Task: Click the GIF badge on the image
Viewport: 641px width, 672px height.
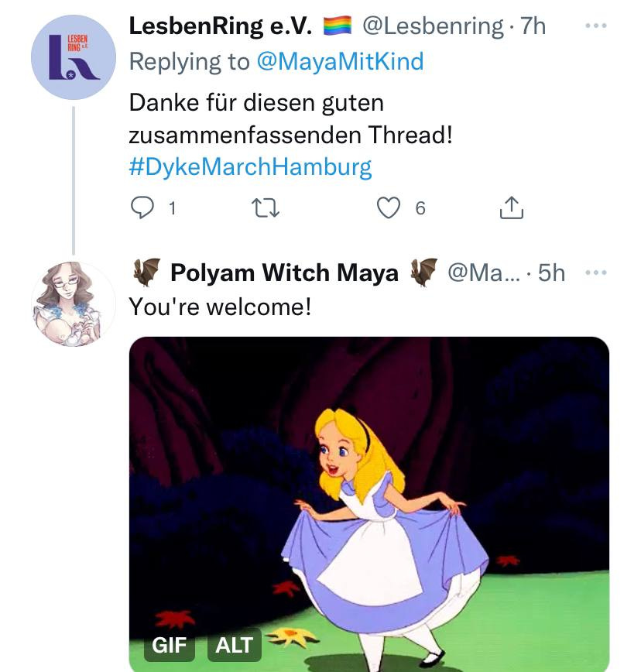Action: [170, 645]
